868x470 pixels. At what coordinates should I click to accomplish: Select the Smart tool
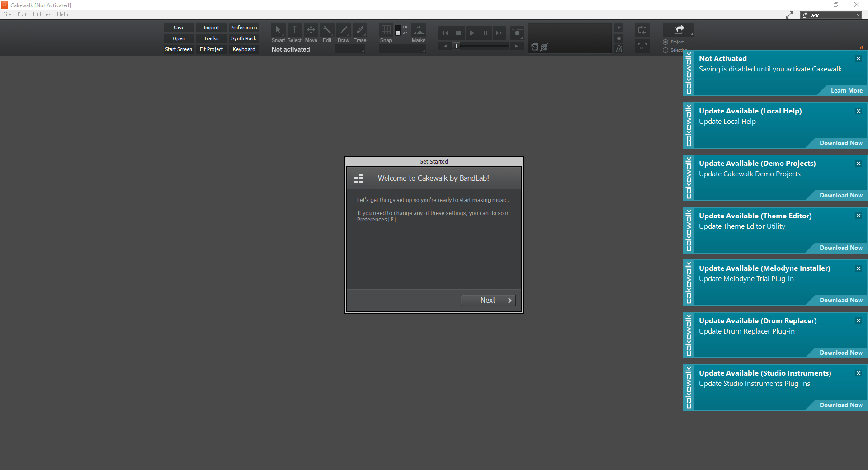(x=278, y=30)
